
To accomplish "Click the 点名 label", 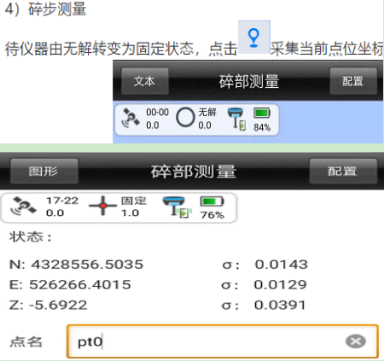I will [x=26, y=342].
